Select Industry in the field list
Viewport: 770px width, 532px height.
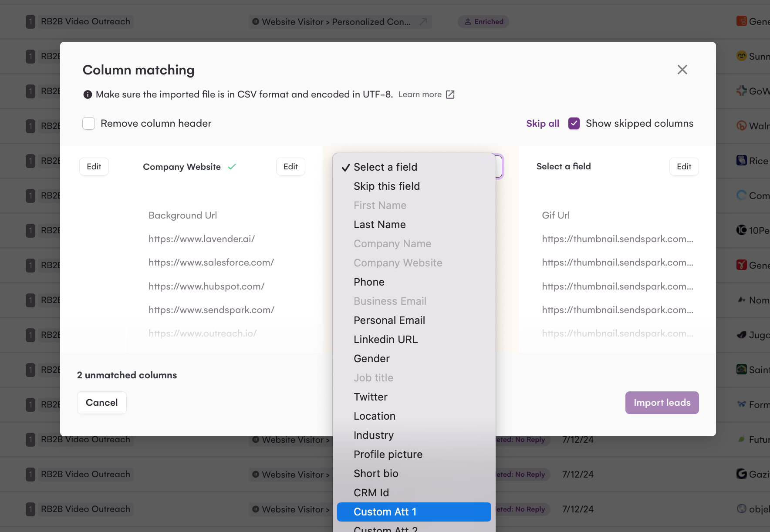tap(414, 435)
